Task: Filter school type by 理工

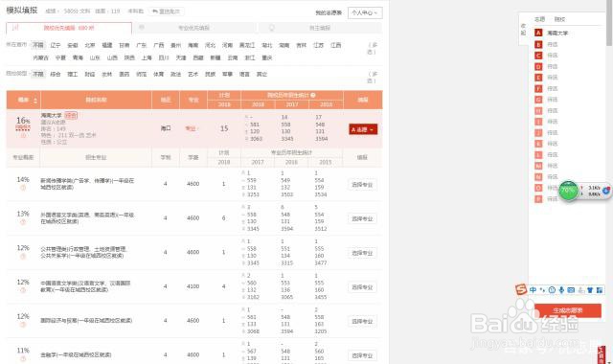Action: coord(73,75)
